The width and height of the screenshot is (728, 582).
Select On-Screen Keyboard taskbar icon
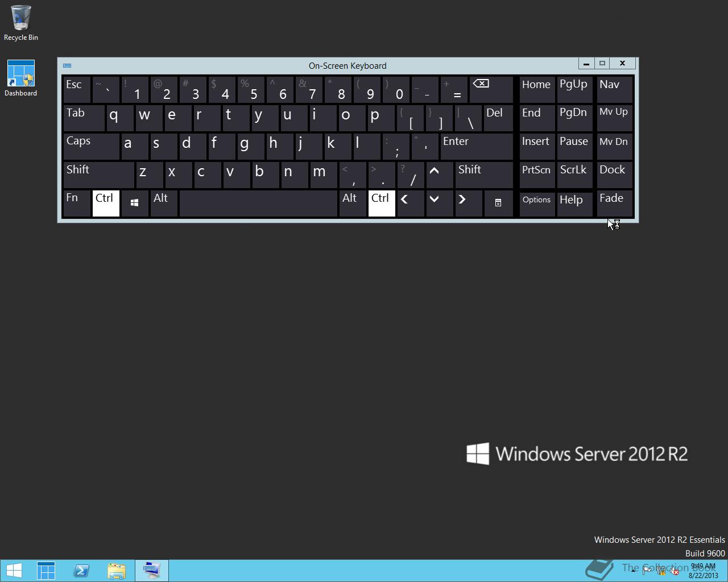pos(152,571)
